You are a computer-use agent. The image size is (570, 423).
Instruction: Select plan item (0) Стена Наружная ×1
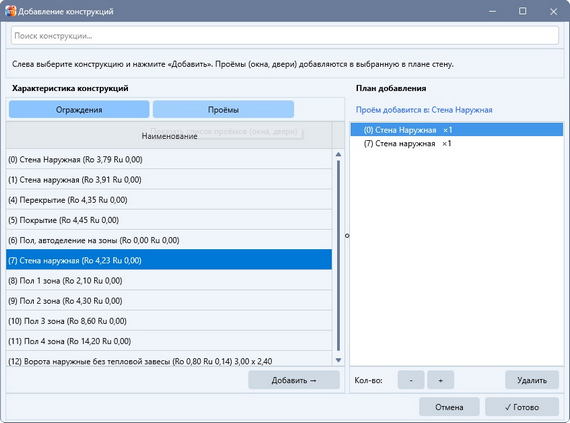[x=457, y=130]
